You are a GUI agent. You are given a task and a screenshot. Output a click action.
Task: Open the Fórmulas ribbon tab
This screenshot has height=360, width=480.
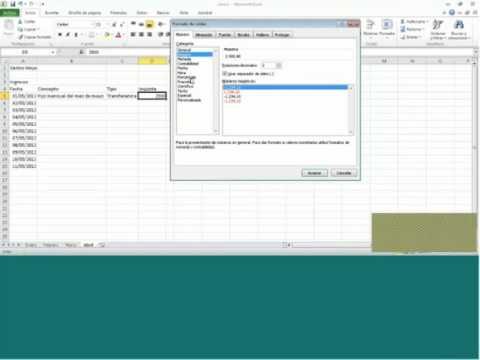coord(118,13)
